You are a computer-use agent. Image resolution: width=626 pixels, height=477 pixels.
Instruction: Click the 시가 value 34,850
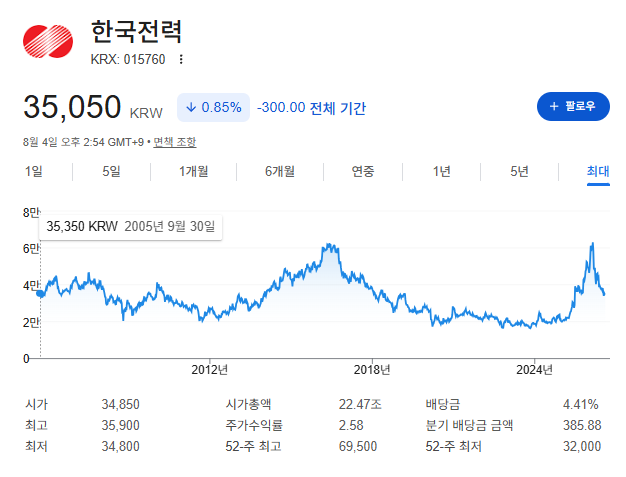coord(121,404)
